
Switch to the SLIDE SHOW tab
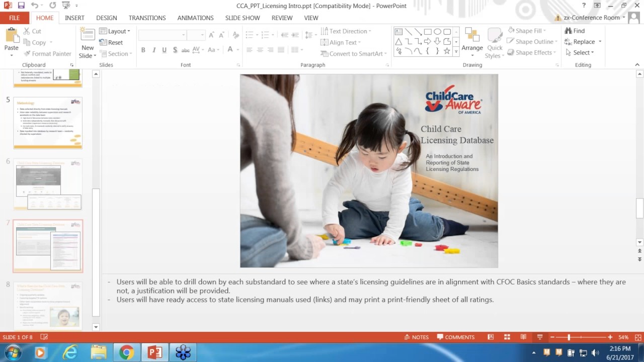point(243,18)
